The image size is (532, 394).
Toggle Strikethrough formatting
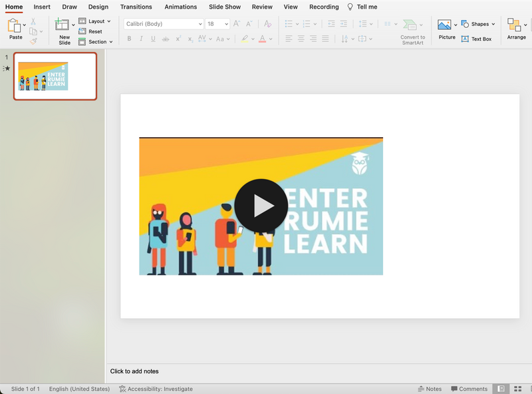[x=166, y=39]
